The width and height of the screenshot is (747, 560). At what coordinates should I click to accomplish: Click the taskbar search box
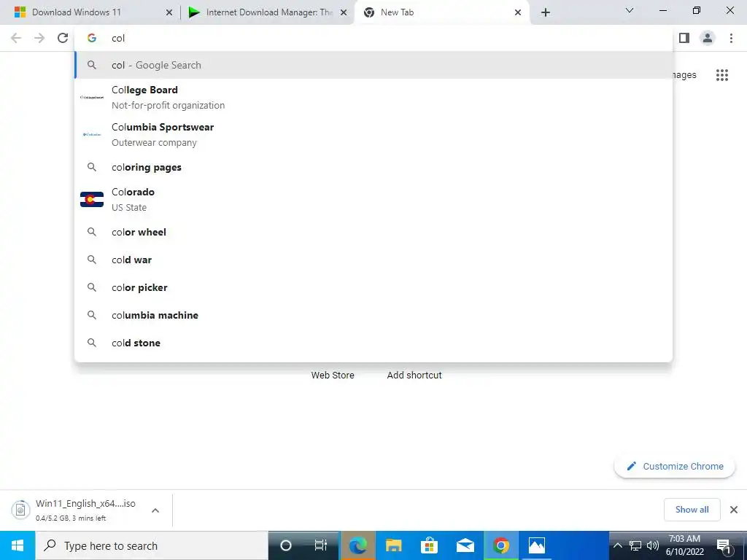(x=152, y=545)
